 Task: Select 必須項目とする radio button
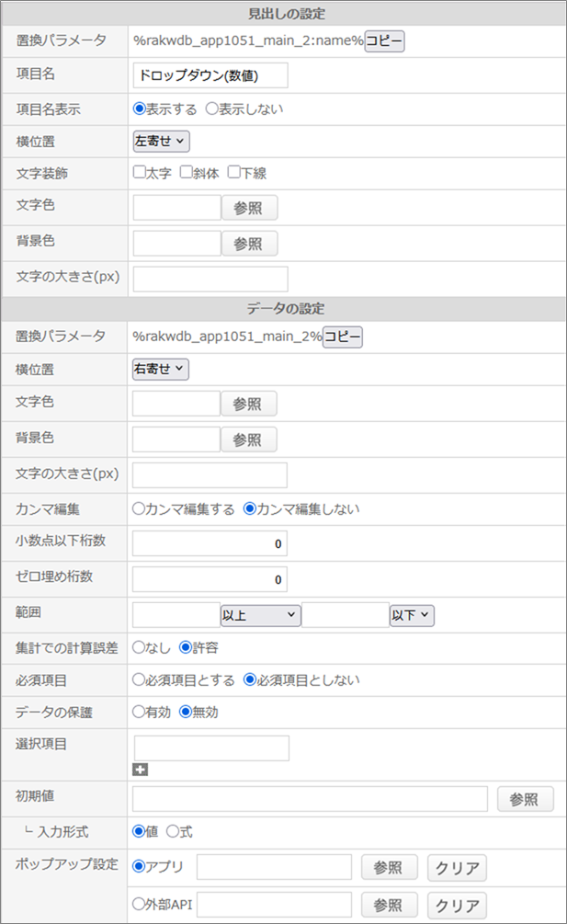click(x=140, y=680)
